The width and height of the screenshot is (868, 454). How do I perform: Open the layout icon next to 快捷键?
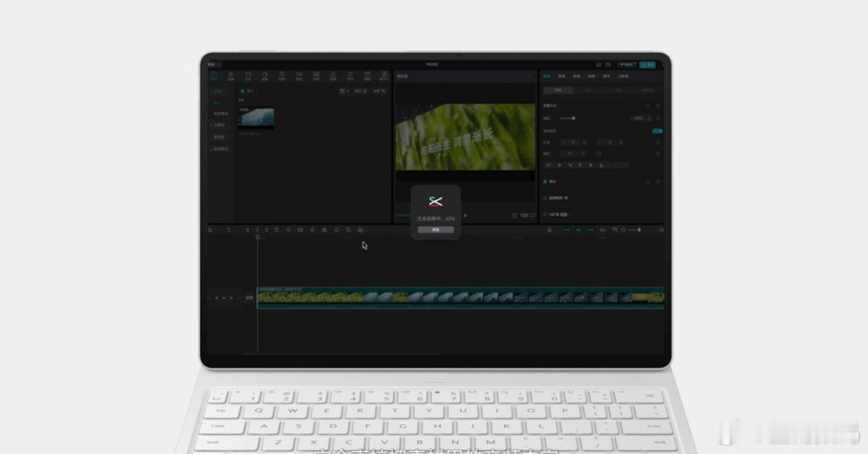(608, 64)
